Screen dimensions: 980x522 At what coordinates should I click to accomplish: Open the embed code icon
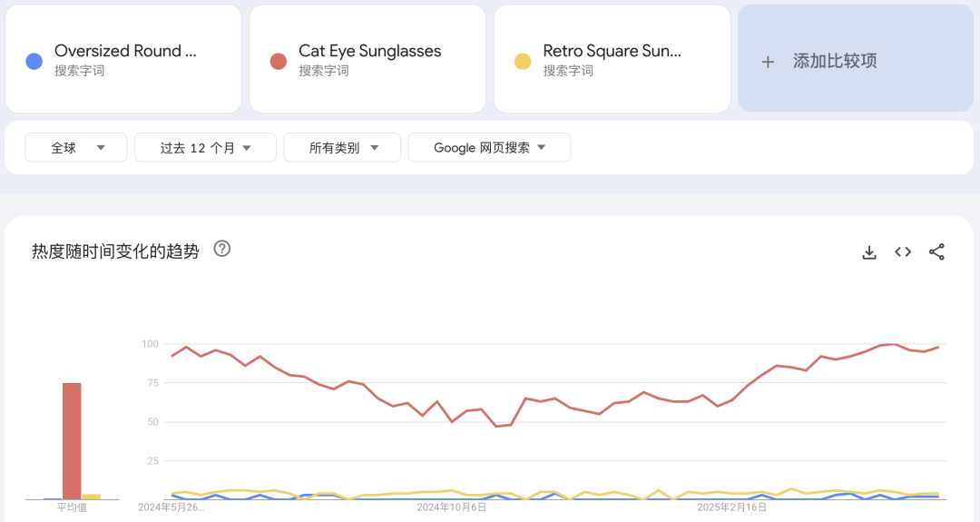pos(903,252)
